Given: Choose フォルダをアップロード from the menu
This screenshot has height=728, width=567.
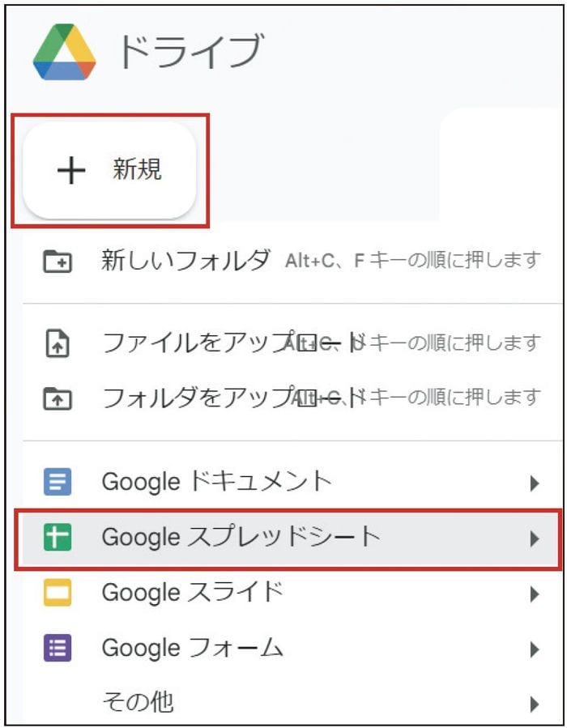Looking at the screenshot, I should (x=194, y=398).
